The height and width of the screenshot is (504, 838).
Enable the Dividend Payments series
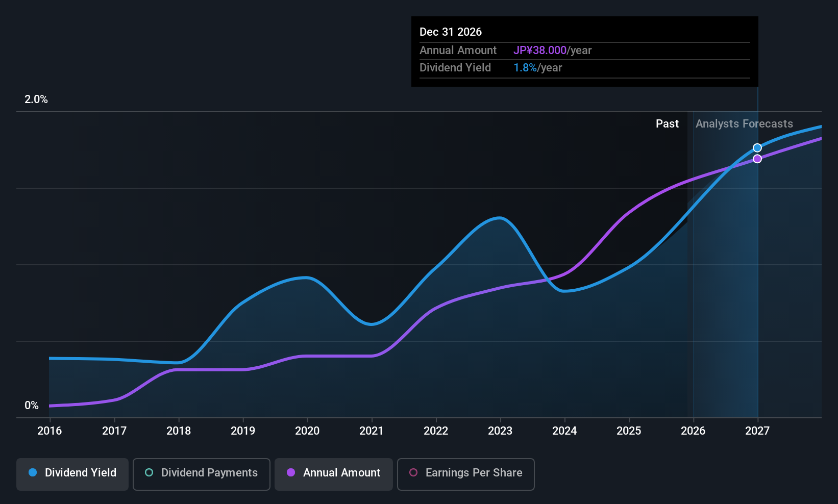[x=201, y=474]
